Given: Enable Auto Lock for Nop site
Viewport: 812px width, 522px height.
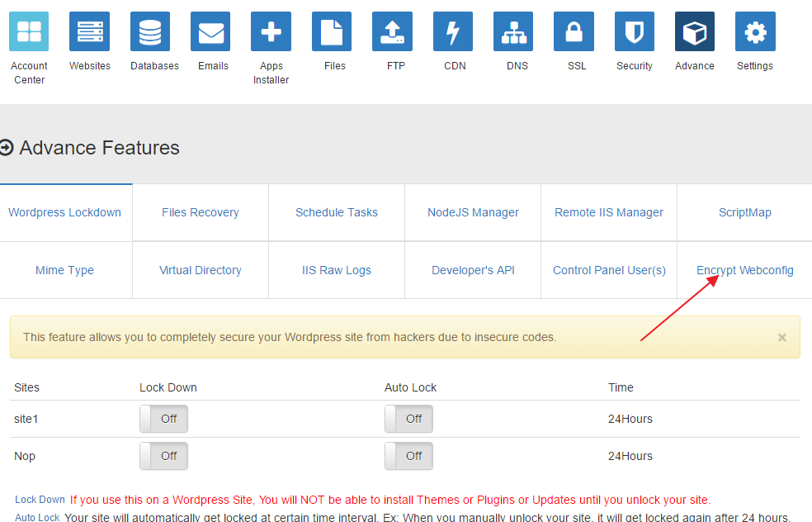Looking at the screenshot, I should pyautogui.click(x=408, y=456).
